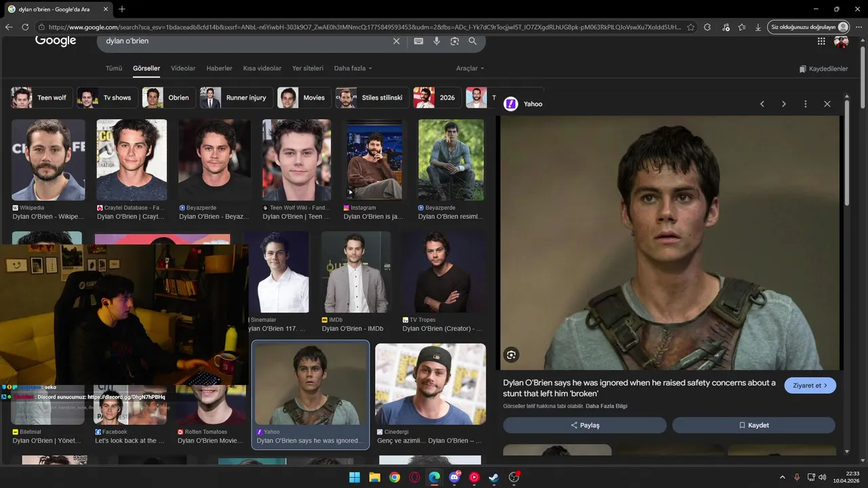Switch to the Yer siteleri tab

click(x=308, y=68)
